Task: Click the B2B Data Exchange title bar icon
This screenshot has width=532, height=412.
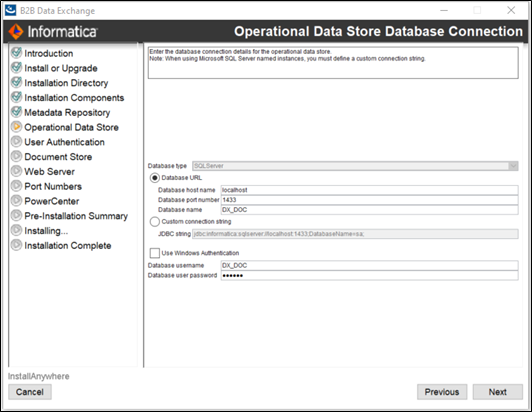Action: (11, 10)
